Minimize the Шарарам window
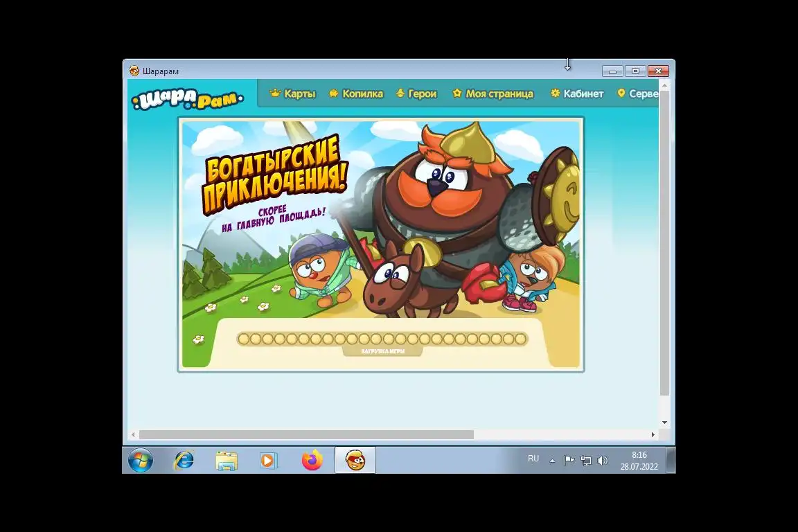 [612, 71]
